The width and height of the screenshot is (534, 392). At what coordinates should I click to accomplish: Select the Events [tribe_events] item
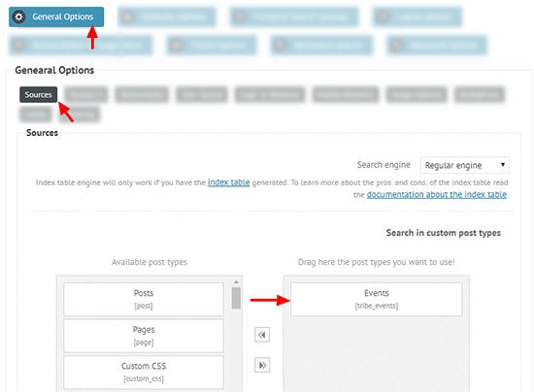377,299
